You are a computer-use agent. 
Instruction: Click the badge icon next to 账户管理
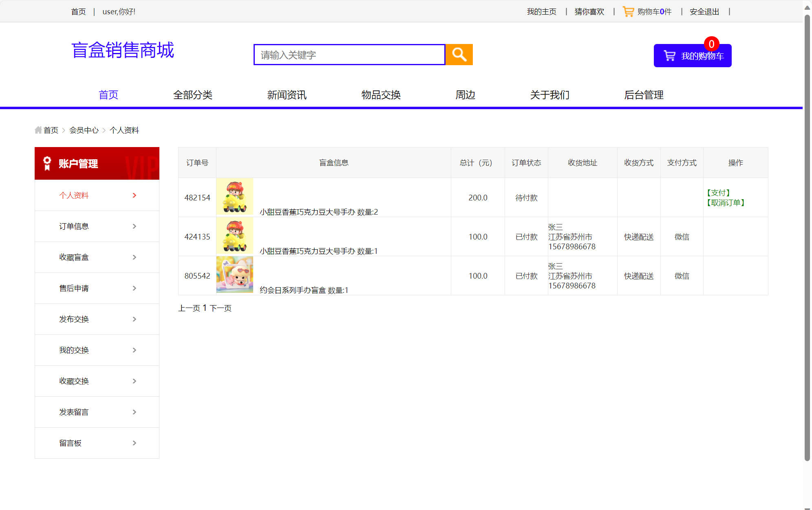click(46, 164)
